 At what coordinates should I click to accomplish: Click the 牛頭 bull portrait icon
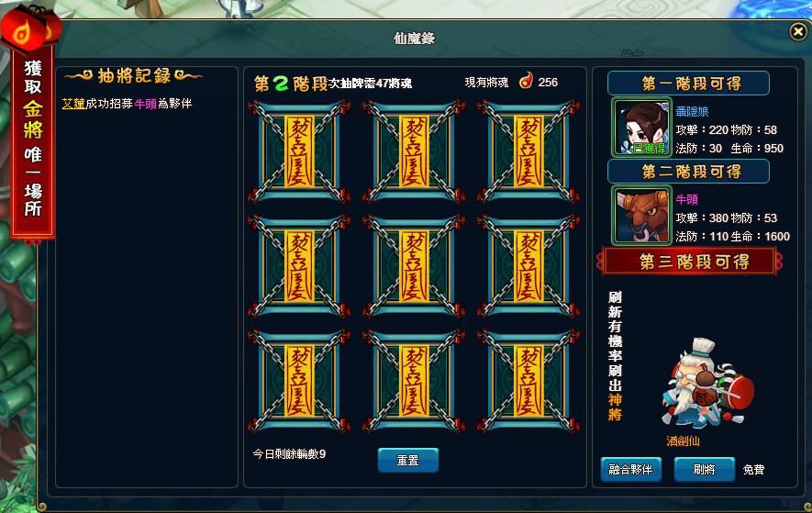pyautogui.click(x=641, y=215)
